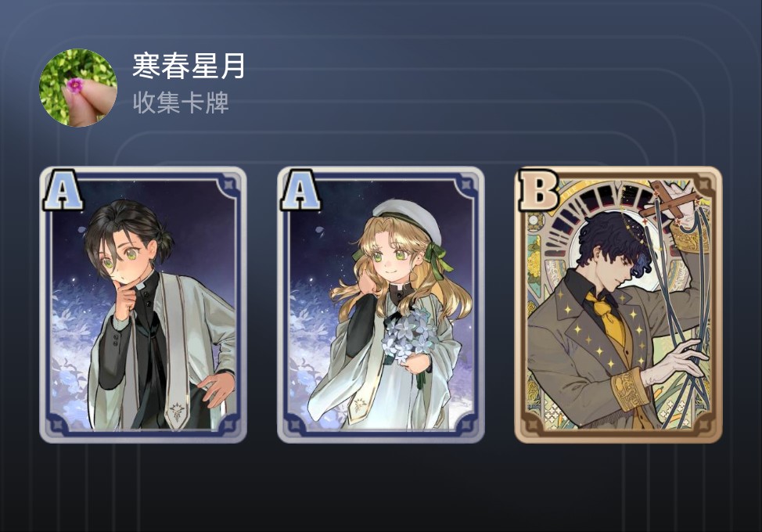The image size is (762, 532).
Task: Open the username 寒春星月
Action: tap(189, 66)
